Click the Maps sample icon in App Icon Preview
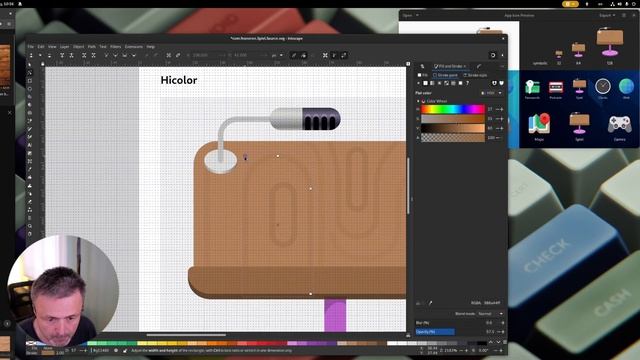The height and width of the screenshot is (360, 640). (539, 125)
